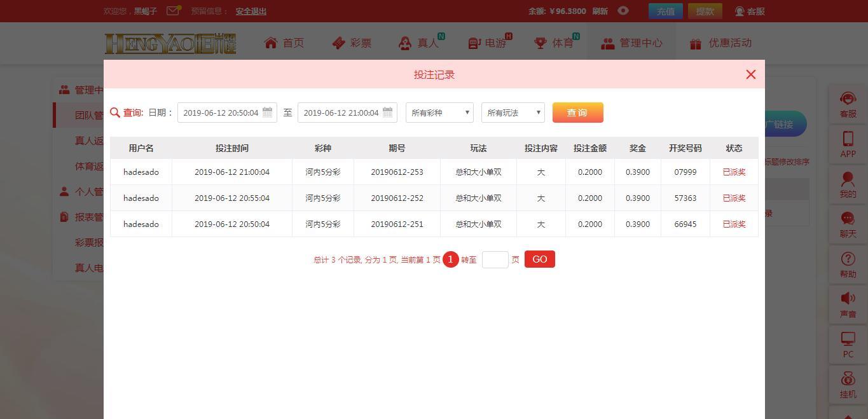
Task: Go to 彩票 lottery menu
Action: pos(352,43)
